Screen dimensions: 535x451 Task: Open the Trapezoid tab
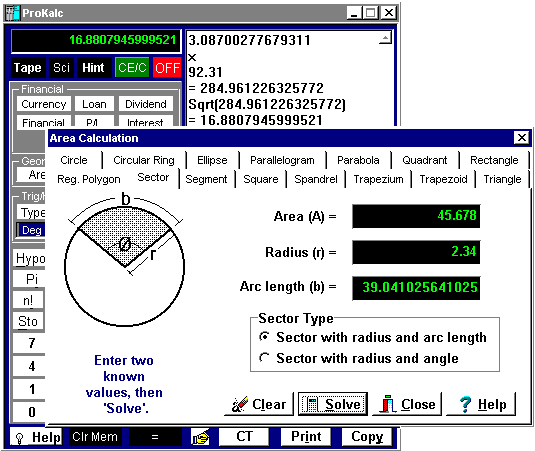[443, 179]
